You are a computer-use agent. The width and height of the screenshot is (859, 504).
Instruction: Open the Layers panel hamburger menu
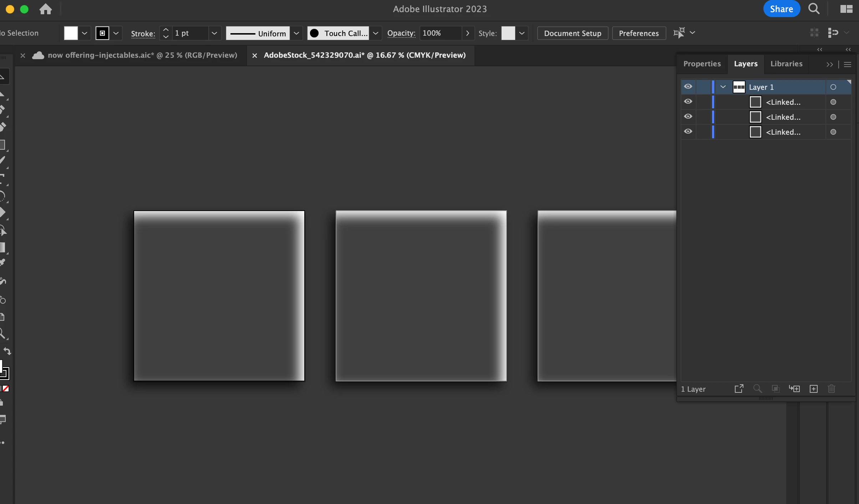(848, 65)
